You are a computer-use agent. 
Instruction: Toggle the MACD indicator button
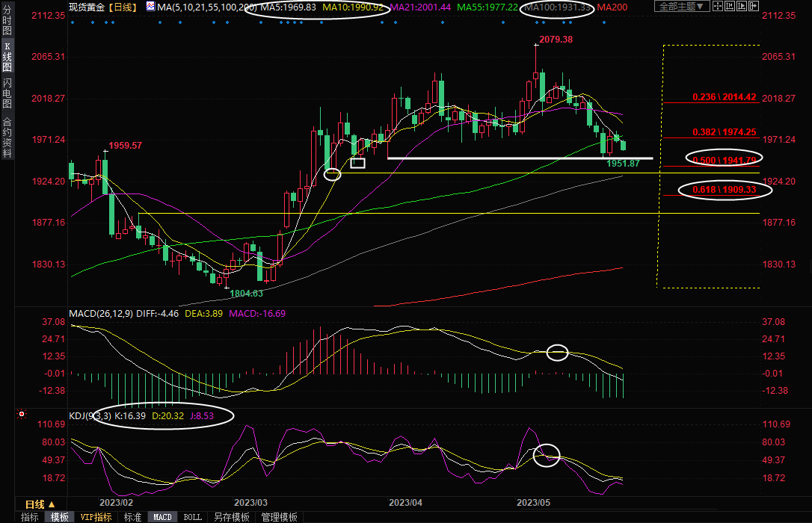(x=162, y=517)
